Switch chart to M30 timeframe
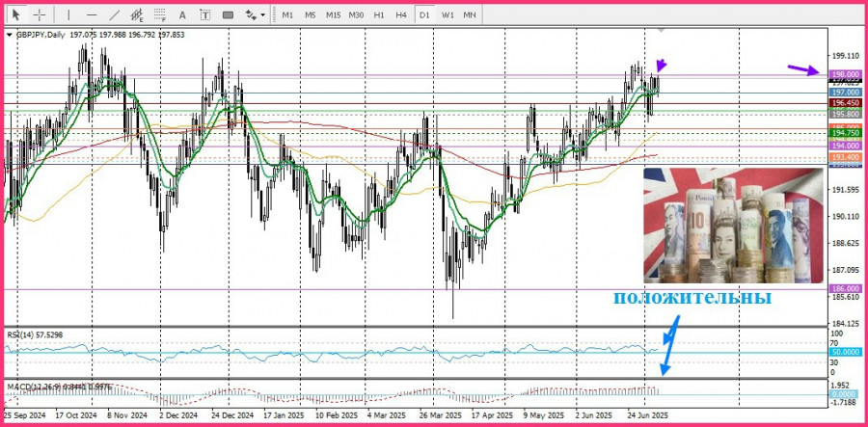Screen dimensions: 868x427 (x=356, y=14)
